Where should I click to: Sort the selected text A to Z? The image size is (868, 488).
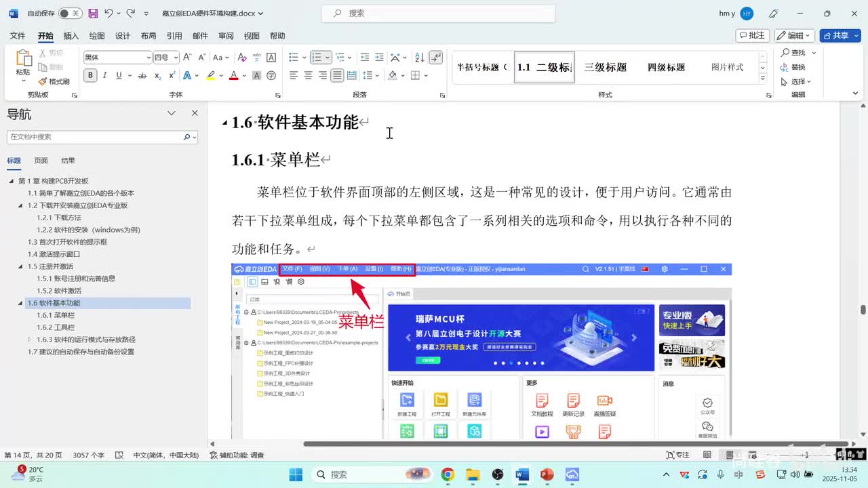(419, 58)
